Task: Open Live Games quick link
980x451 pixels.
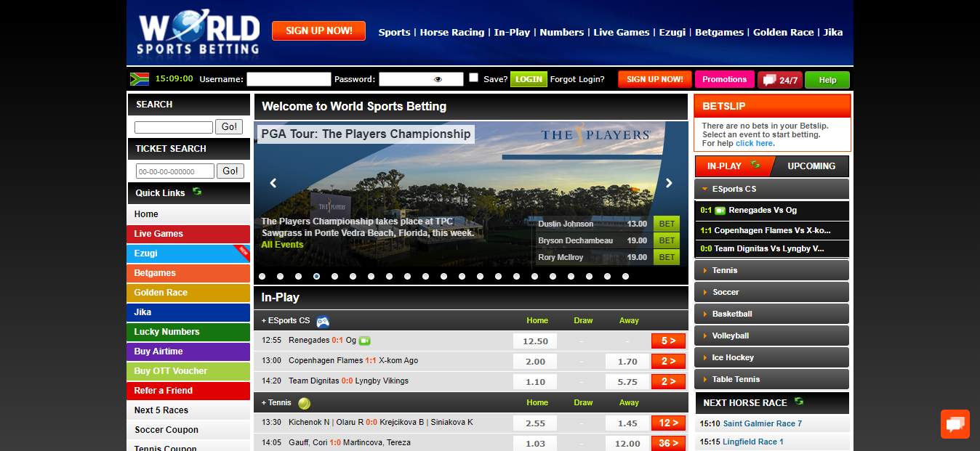Action: (188, 234)
